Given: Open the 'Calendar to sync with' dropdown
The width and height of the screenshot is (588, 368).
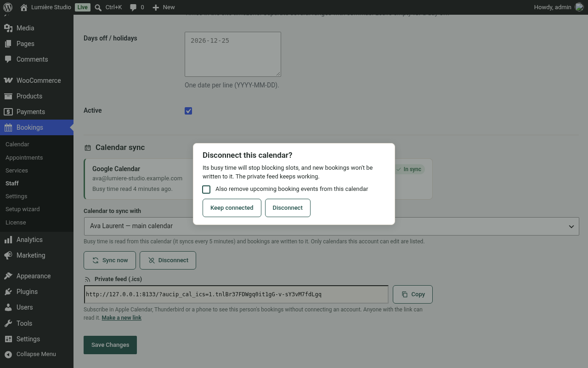Looking at the screenshot, I should coord(332,226).
